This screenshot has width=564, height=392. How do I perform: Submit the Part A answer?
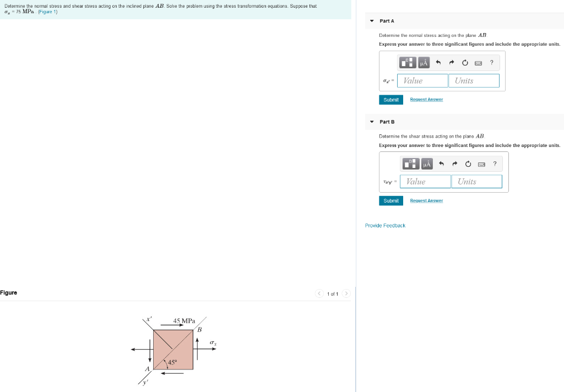(x=391, y=100)
